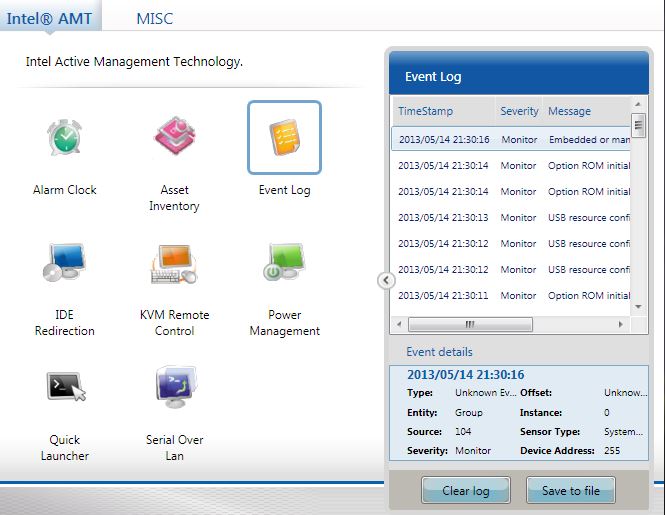Screen dimensions: 665x515
Task: Click the Event Log panel title
Action: tap(433, 77)
